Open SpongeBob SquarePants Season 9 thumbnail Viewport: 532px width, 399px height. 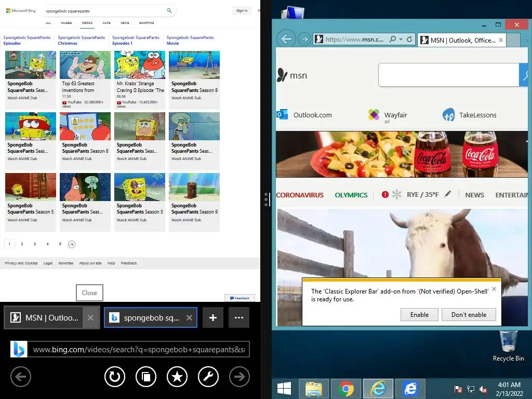[194, 187]
